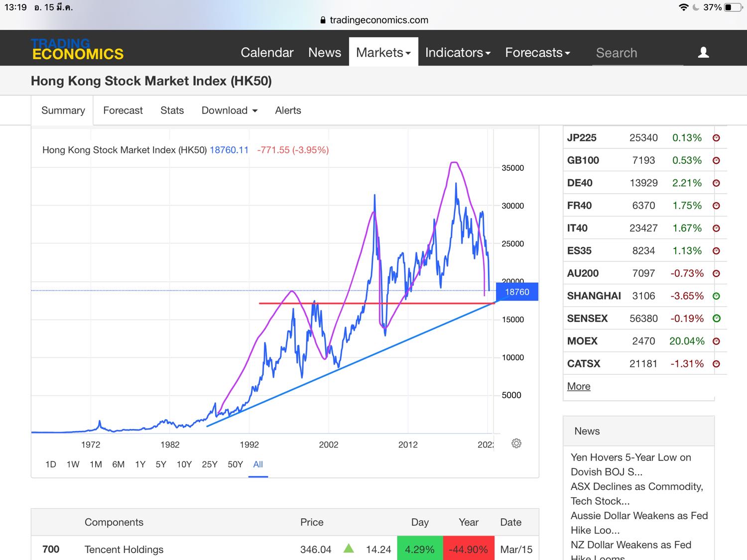This screenshot has width=747, height=560.
Task: Expand the Markets dropdown menu
Action: coord(383,52)
